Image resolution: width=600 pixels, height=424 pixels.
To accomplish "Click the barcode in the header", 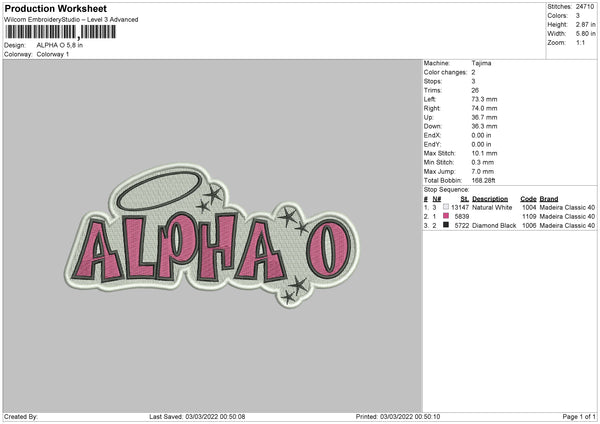I will (60, 32).
